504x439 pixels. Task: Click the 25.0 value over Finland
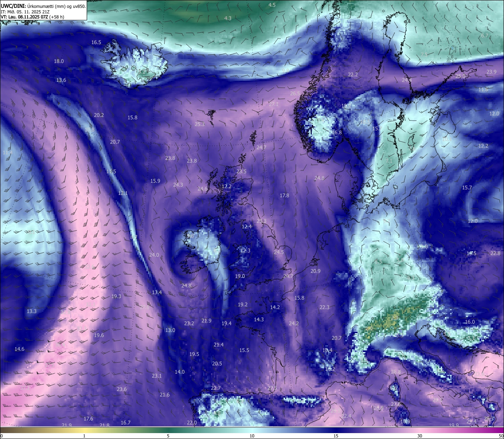tap(460, 76)
